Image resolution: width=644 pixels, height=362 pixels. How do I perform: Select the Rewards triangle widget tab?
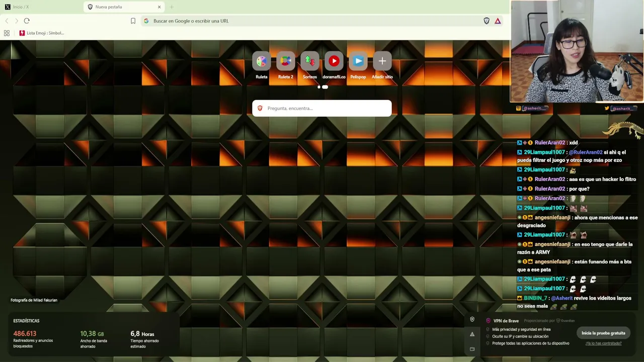[x=472, y=334]
